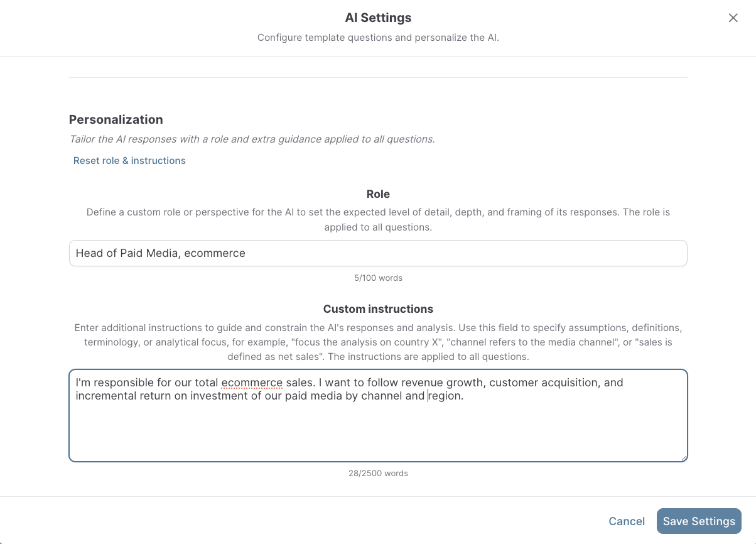Click the AI Settings dialog title
Screen dimensions: 756x544
tap(378, 18)
